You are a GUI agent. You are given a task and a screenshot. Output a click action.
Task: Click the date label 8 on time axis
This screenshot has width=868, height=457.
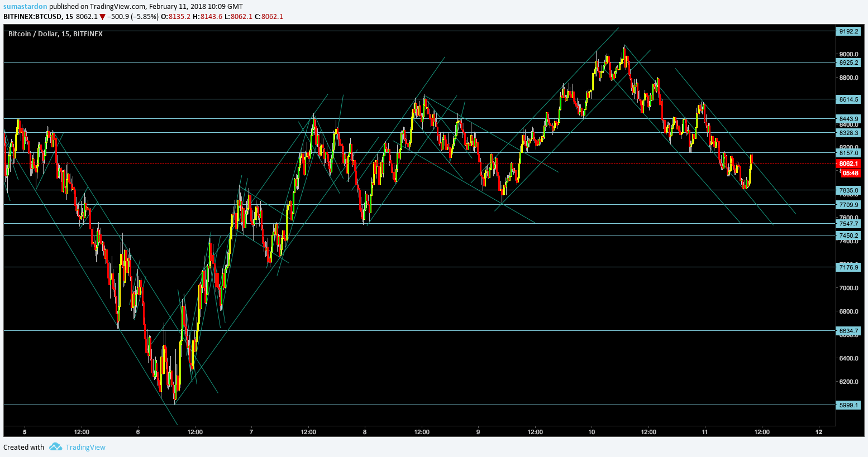pos(365,432)
